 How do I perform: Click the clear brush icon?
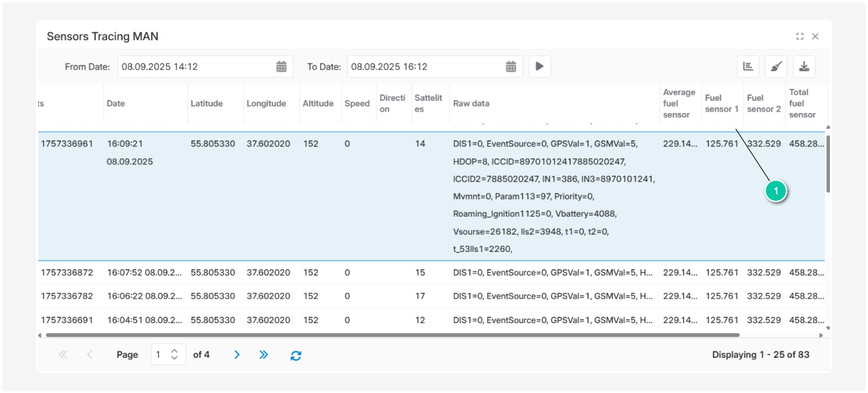776,67
